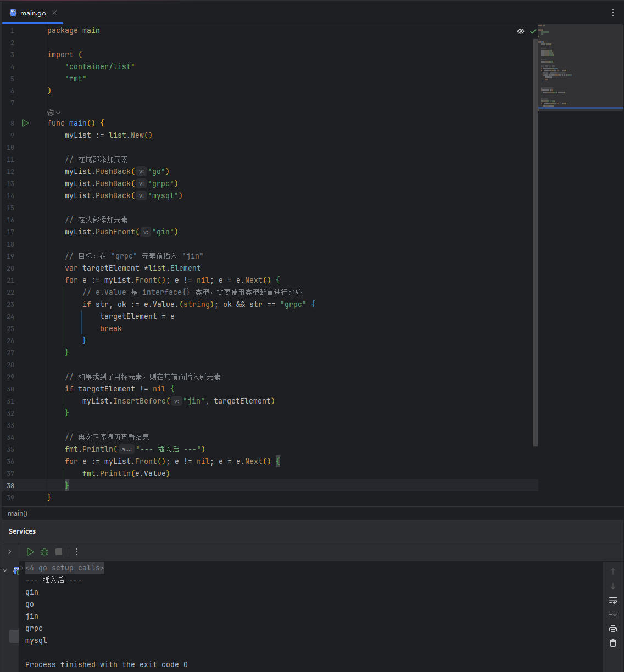624x672 pixels.
Task: Click InsertBefore on line 31
Action: pyautogui.click(x=140, y=401)
